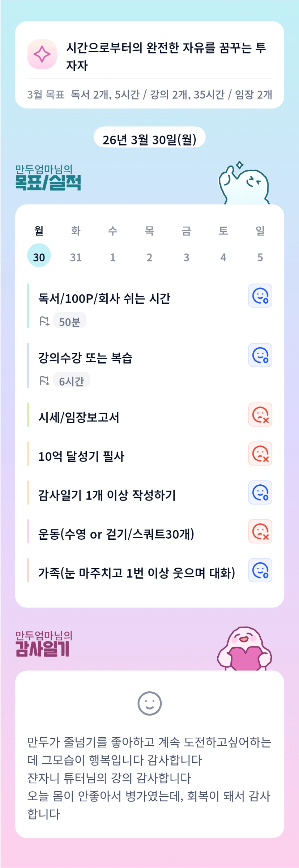Click the smiley mood icon in 감사일기

(149, 703)
